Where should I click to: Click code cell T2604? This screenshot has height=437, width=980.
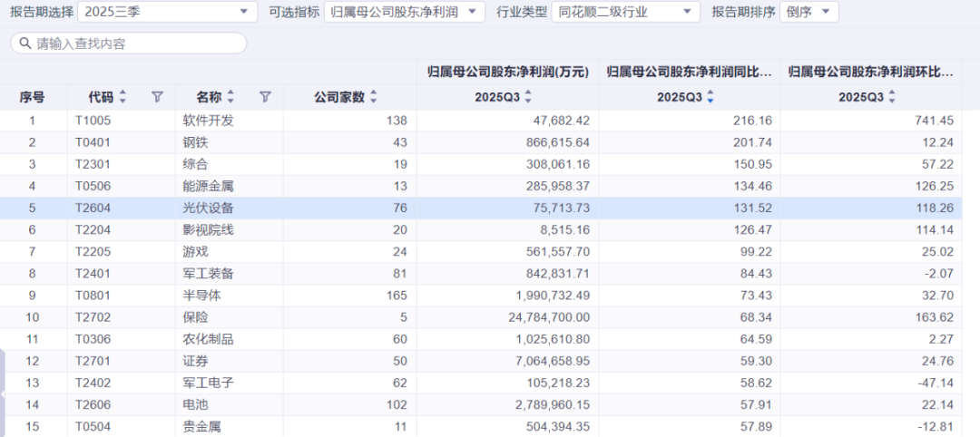click(93, 208)
